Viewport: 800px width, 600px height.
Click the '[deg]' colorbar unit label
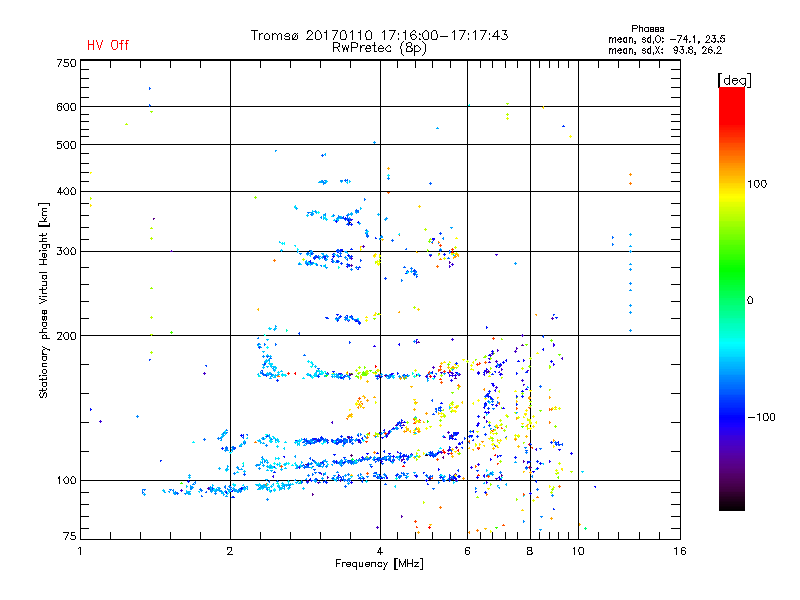tap(734, 80)
